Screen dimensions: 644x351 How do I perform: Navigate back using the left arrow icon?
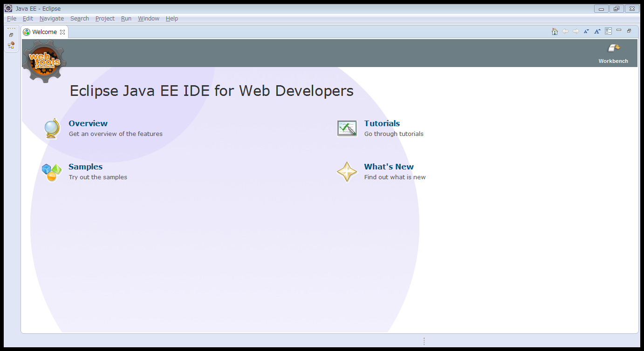[565, 31]
